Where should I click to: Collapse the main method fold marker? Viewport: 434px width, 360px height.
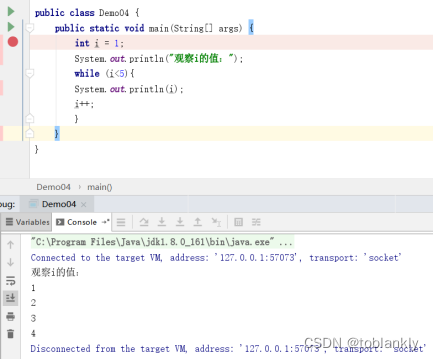(x=30, y=28)
